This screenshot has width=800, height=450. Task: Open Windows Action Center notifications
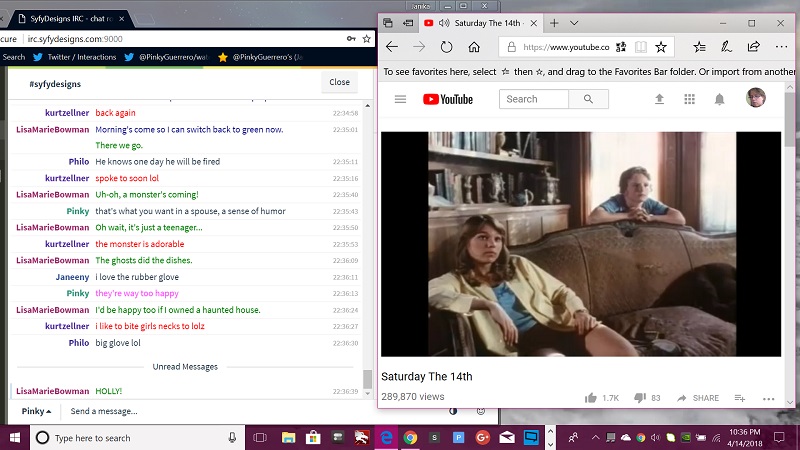(x=779, y=438)
